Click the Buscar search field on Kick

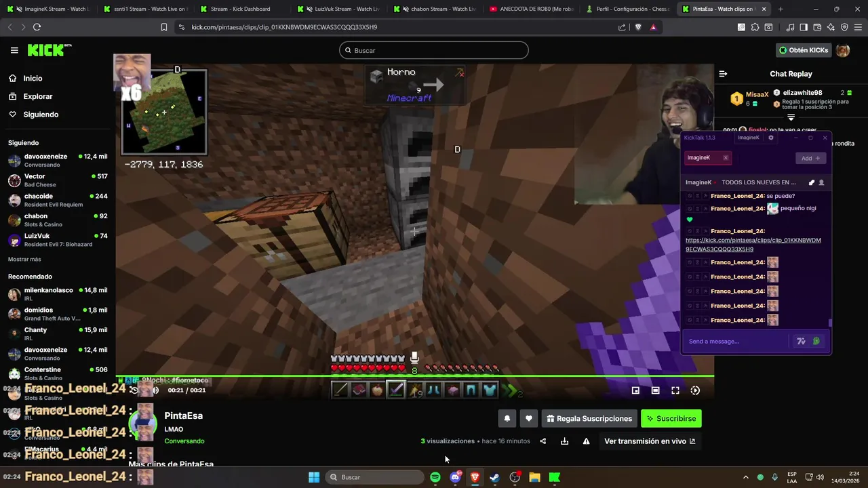click(434, 50)
